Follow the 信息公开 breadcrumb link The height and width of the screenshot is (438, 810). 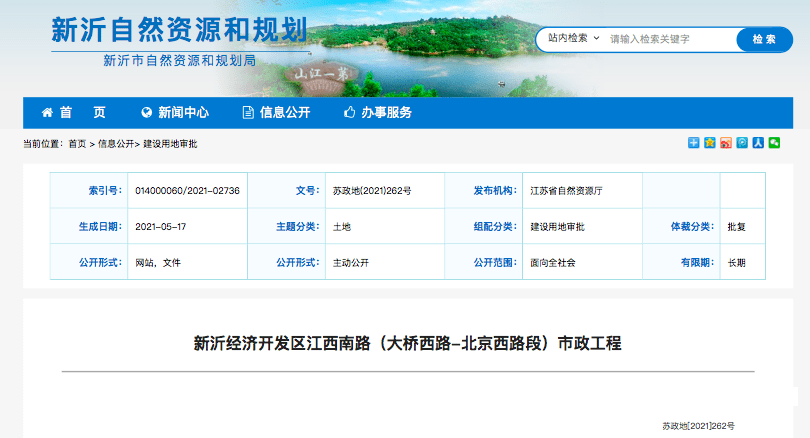click(116, 144)
